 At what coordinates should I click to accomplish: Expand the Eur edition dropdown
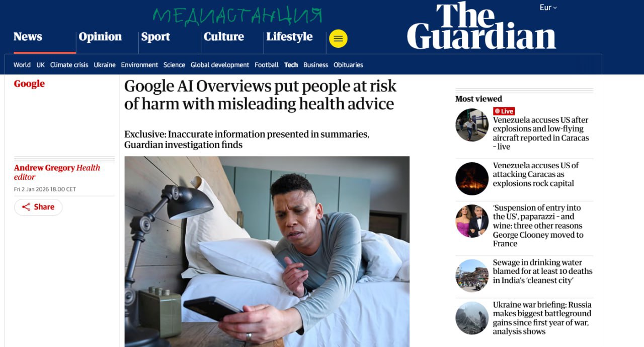click(x=548, y=8)
